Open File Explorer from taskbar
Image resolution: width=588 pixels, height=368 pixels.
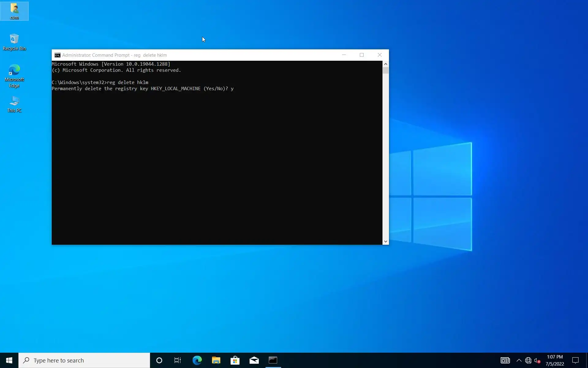pos(216,360)
